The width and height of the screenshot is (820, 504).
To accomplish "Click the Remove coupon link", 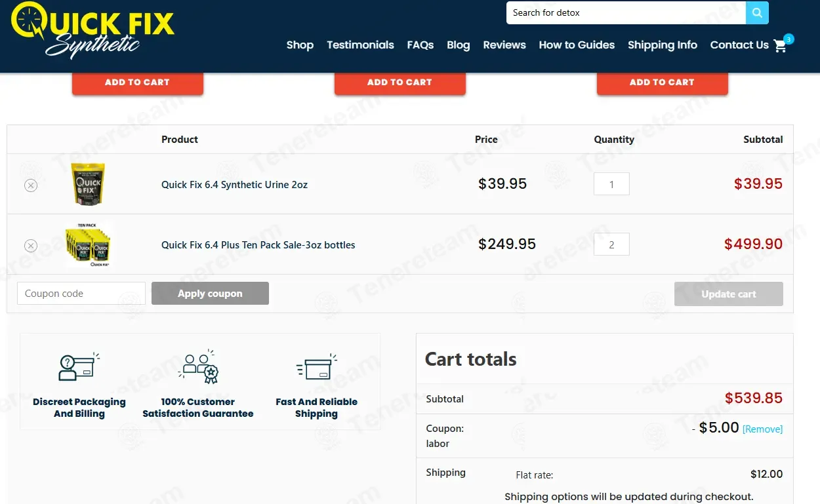I will pos(762,429).
